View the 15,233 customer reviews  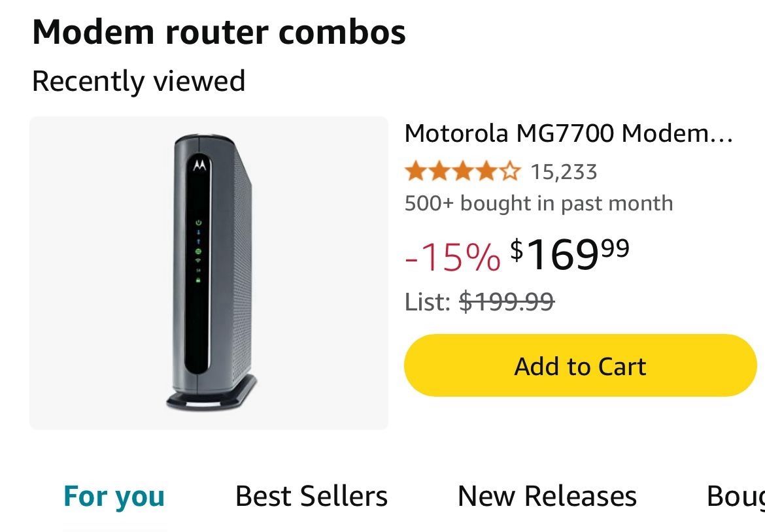pos(564,172)
